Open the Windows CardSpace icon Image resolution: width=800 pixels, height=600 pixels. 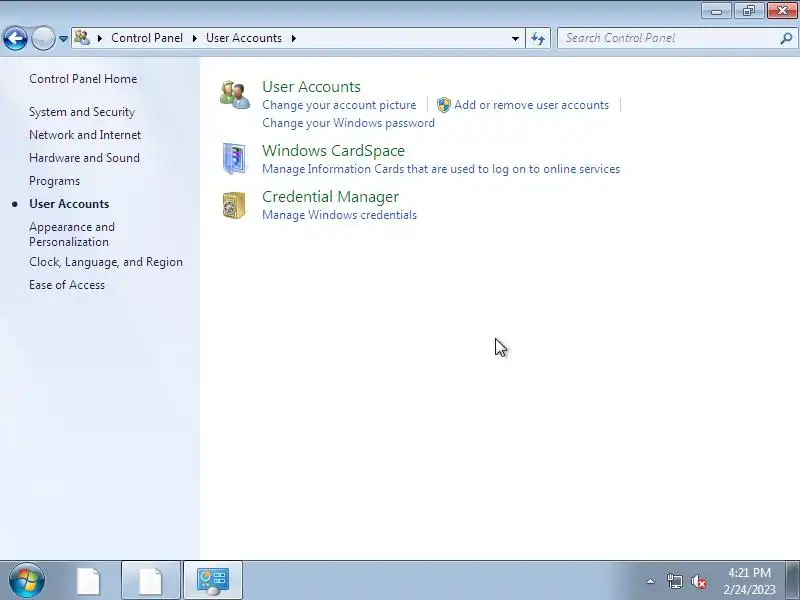pyautogui.click(x=234, y=159)
